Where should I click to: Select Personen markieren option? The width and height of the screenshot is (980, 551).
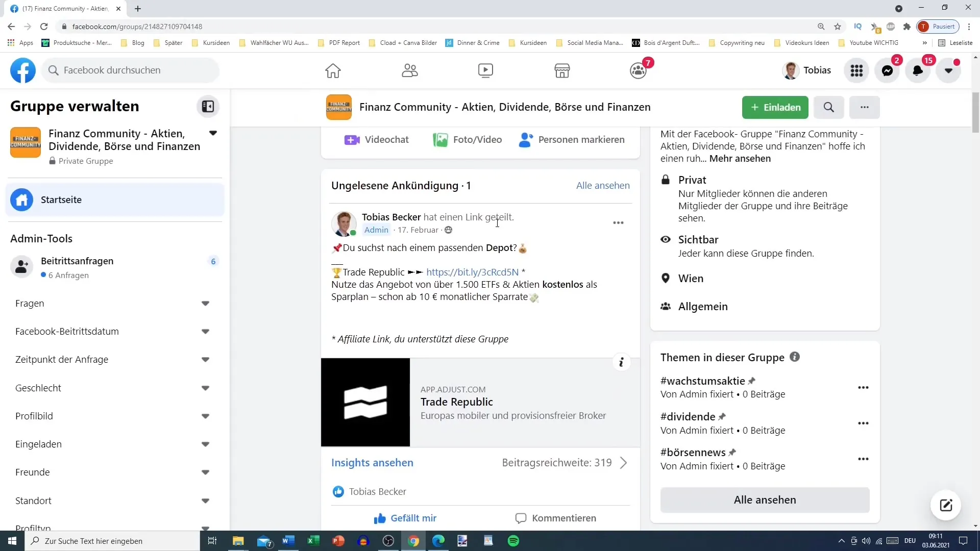click(572, 140)
